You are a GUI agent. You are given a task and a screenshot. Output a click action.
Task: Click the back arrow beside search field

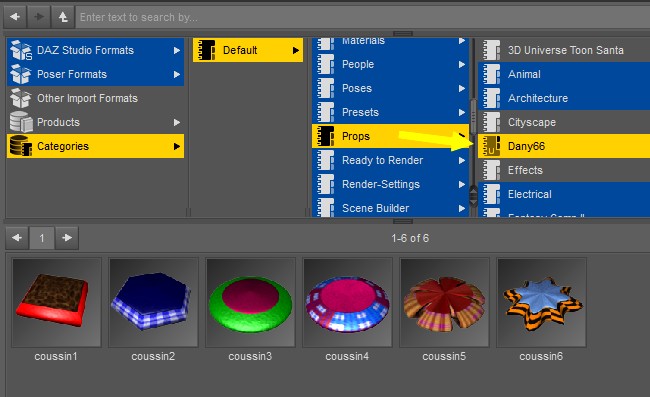pyautogui.click(x=15, y=17)
